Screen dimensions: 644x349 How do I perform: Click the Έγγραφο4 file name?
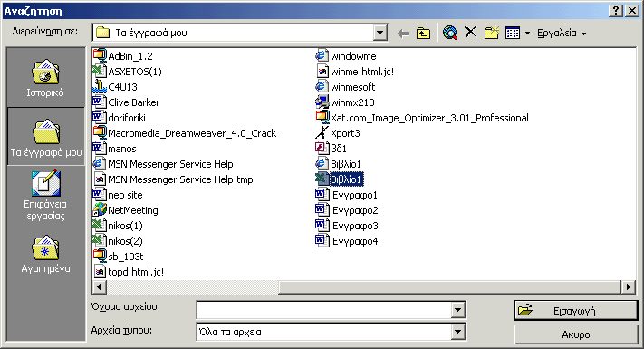[x=354, y=241]
